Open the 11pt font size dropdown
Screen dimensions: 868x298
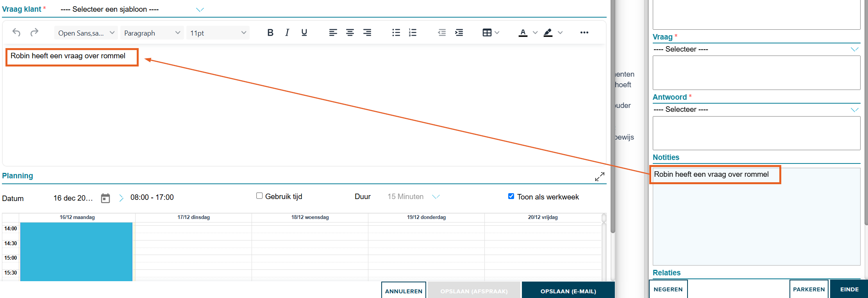(x=218, y=33)
